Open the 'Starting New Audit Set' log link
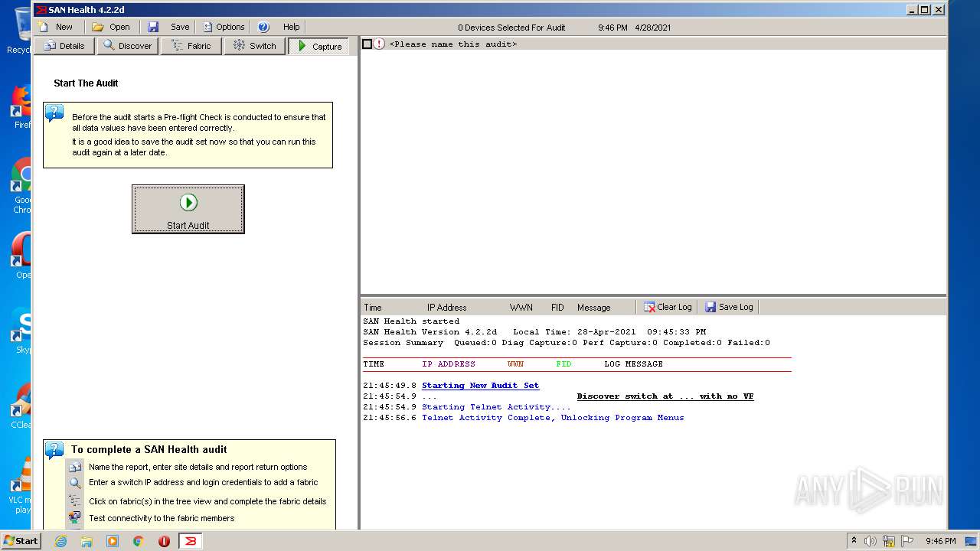980x551 pixels. pyautogui.click(x=480, y=386)
